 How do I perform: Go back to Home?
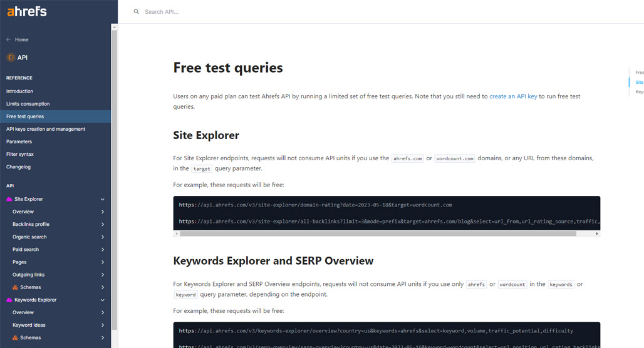[22, 40]
